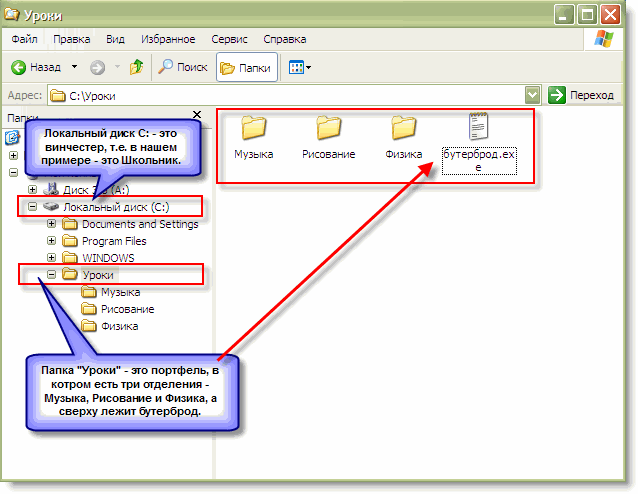Expand Documents and Settings tree node
The image size is (638, 494).
coord(52,224)
